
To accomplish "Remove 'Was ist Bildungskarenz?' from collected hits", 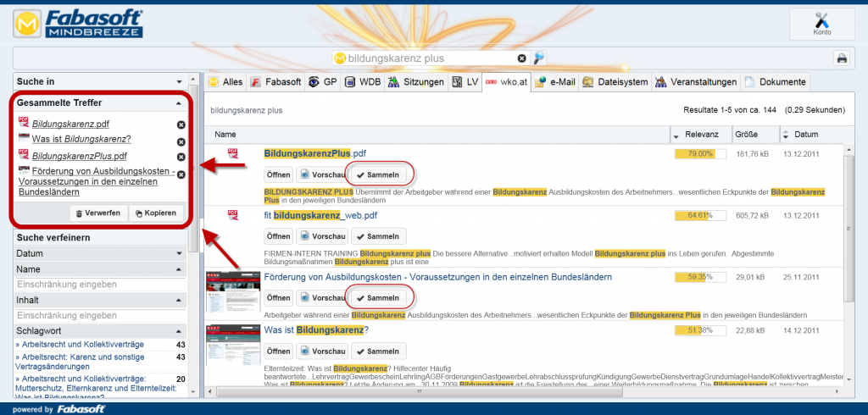I will coord(181,141).
